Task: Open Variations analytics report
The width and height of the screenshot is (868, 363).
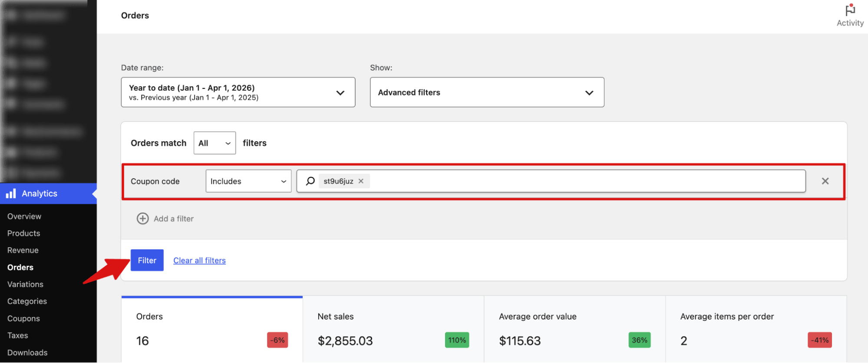Action: [25, 285]
